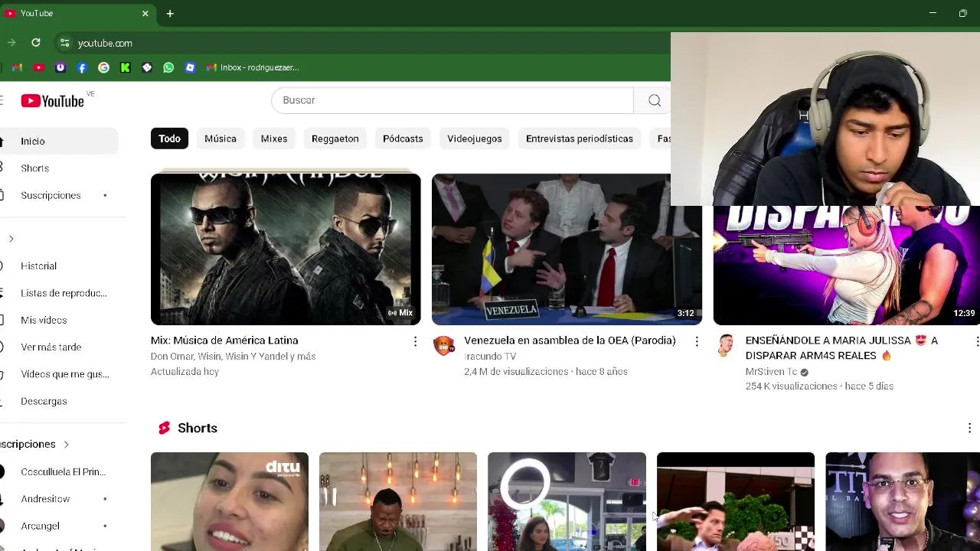Open Iracundo TV channel name
Image resolution: width=980 pixels, height=551 pixels.
[490, 357]
